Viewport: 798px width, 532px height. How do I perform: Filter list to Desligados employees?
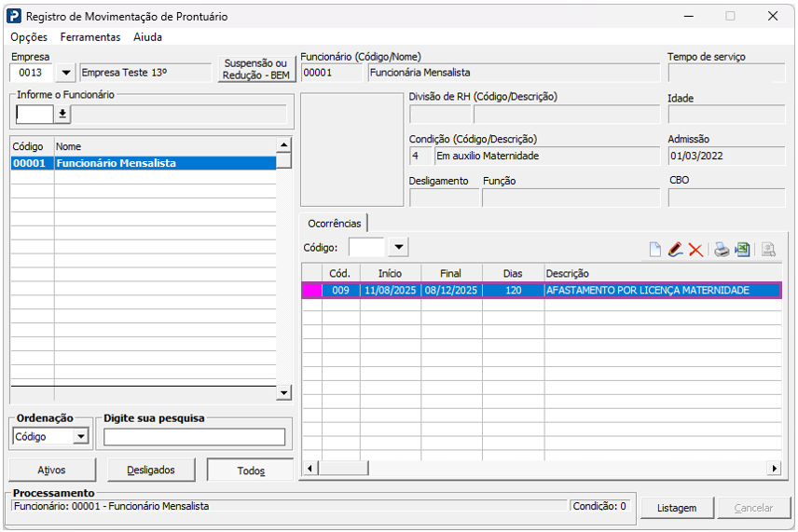point(151,470)
